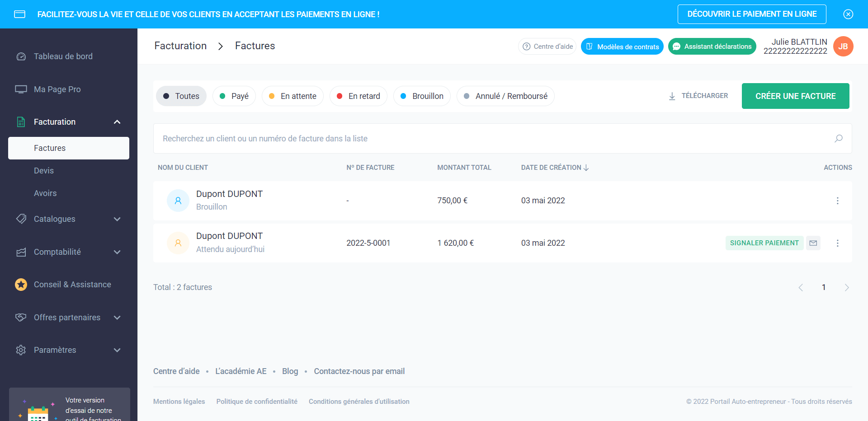Image resolution: width=868 pixels, height=421 pixels.
Task: Open Avoirs in the sidebar
Action: [x=45, y=193]
